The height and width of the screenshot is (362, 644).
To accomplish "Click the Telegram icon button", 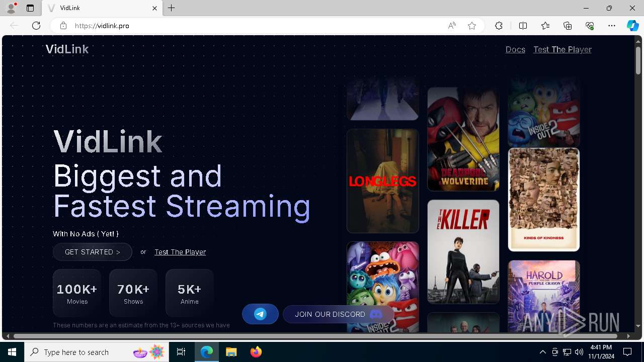I will [x=260, y=314].
